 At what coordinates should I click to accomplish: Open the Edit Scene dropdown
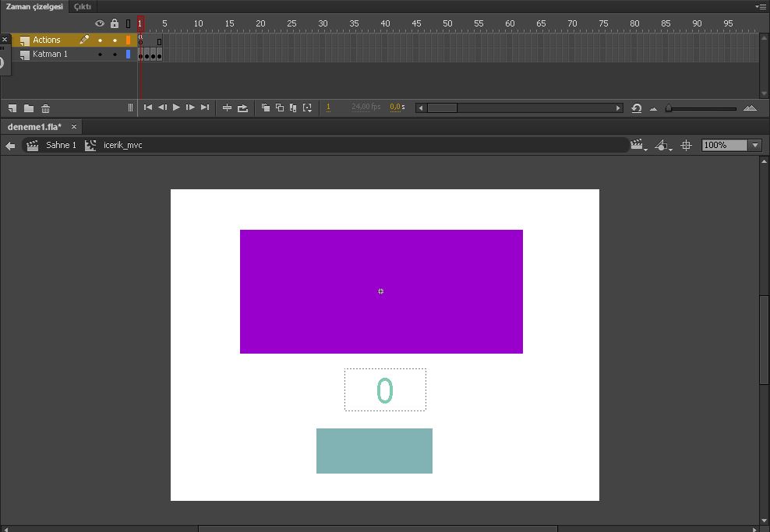638,146
